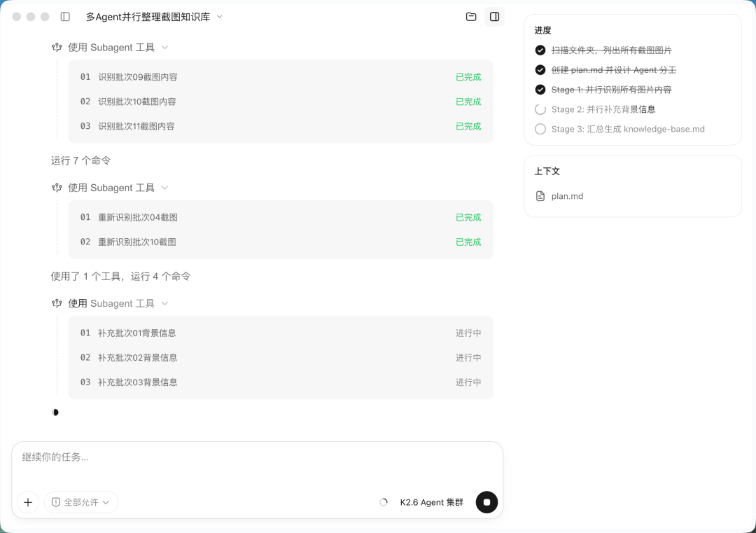This screenshot has height=533, width=756.
Task: Open the 全部允许 permission dropdown
Action: tap(81, 502)
